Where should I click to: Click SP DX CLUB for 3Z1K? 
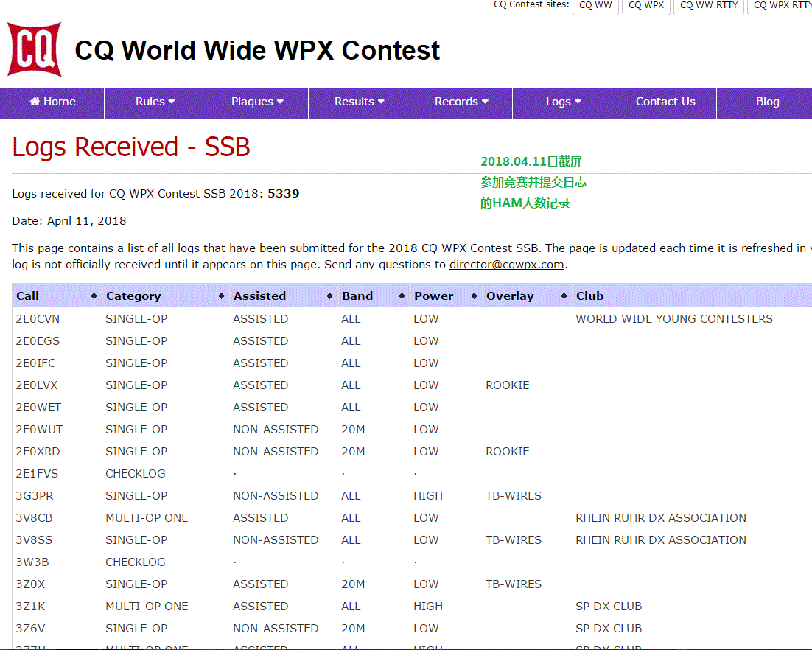tap(609, 606)
